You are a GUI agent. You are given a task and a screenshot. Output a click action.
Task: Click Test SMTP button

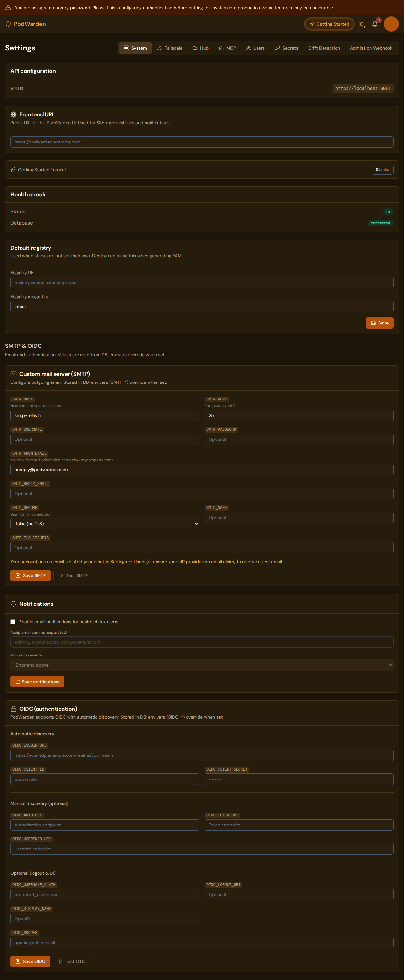click(x=73, y=575)
